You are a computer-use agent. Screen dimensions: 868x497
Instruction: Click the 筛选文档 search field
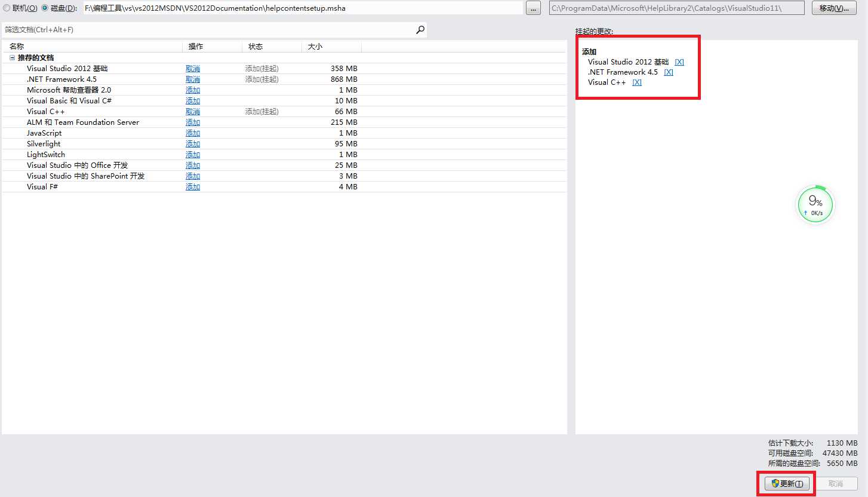(209, 30)
